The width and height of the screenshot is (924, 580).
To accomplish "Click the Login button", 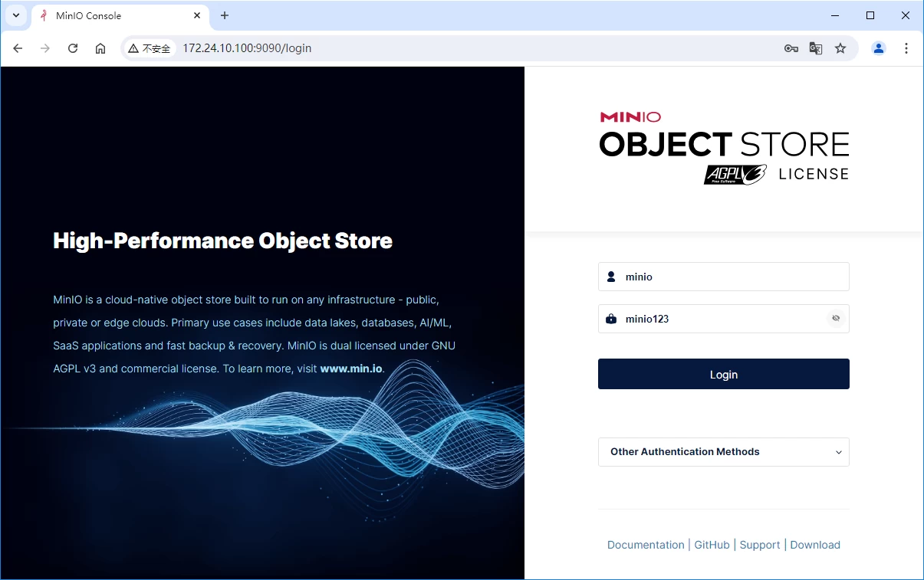I will [x=723, y=374].
